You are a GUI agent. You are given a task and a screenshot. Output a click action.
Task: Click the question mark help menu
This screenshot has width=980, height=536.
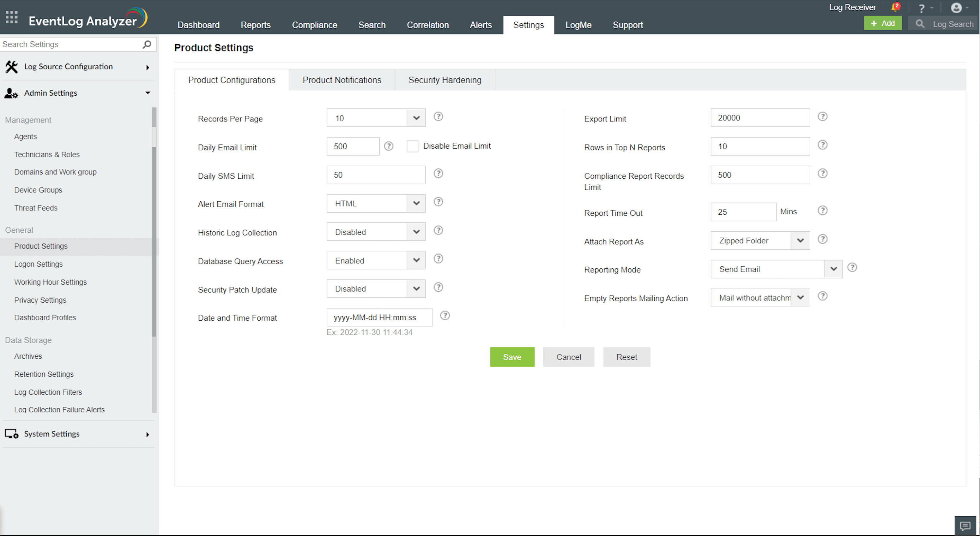coord(921,8)
